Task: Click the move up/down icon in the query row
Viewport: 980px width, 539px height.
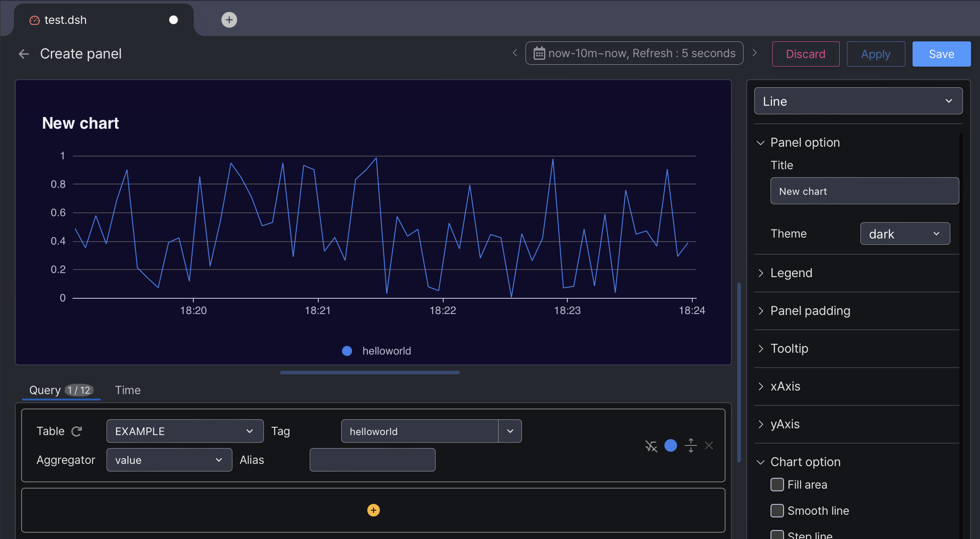Action: 691,446
